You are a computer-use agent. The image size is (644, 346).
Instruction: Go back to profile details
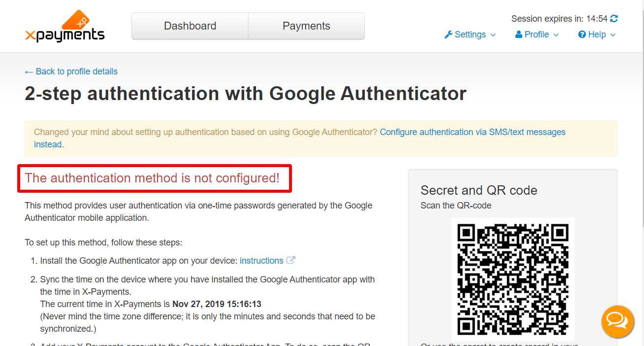click(x=71, y=71)
